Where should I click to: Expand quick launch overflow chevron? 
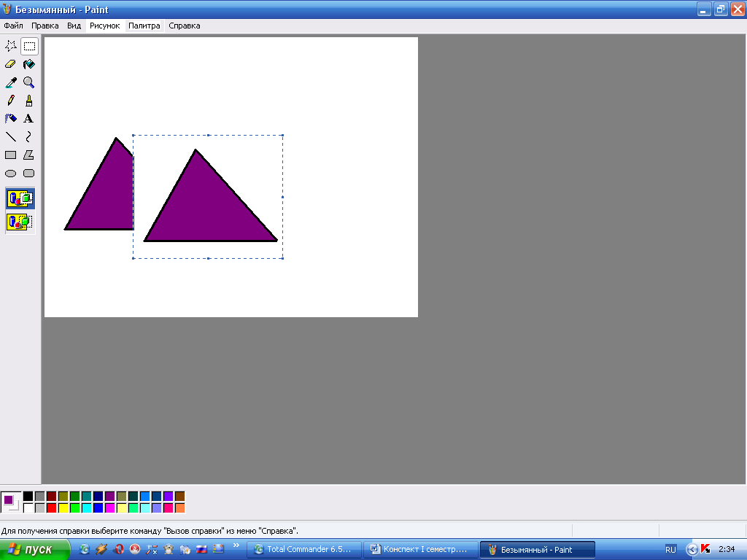(236, 545)
